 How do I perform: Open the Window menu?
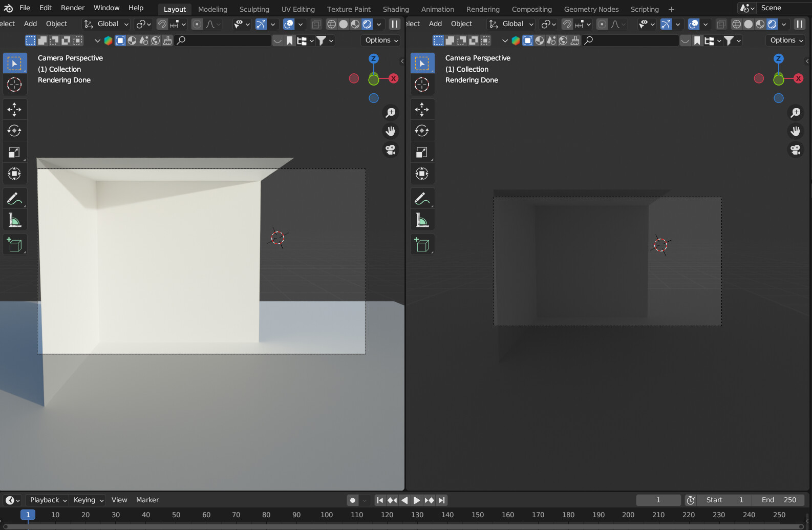coord(106,8)
